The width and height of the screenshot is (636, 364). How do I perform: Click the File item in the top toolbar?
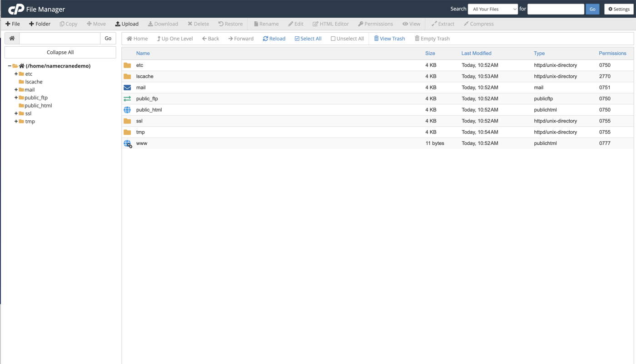click(12, 24)
